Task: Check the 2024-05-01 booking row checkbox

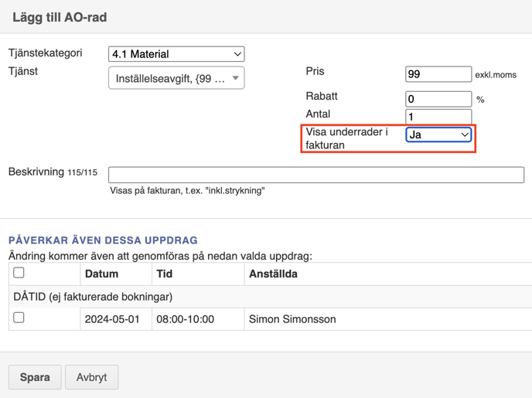Action: [x=19, y=318]
